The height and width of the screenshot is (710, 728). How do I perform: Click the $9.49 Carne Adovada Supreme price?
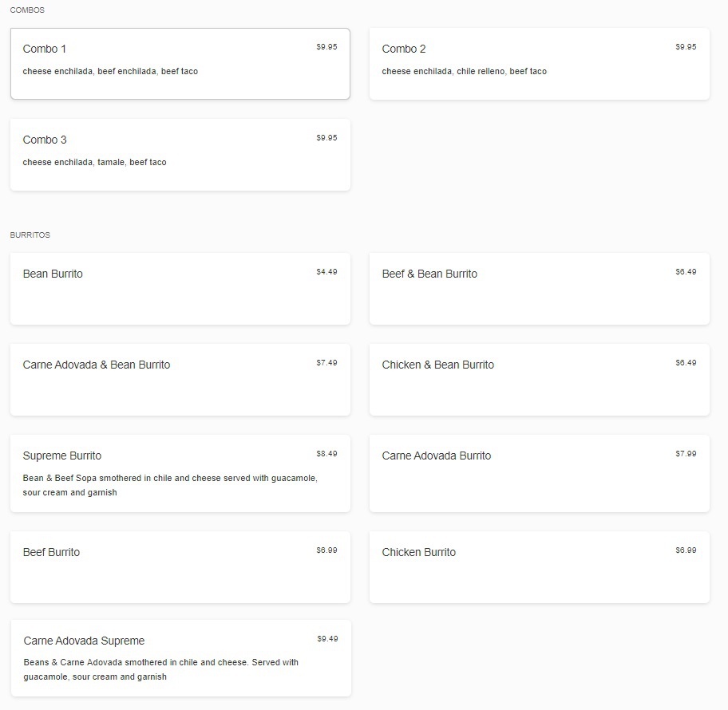tap(327, 639)
